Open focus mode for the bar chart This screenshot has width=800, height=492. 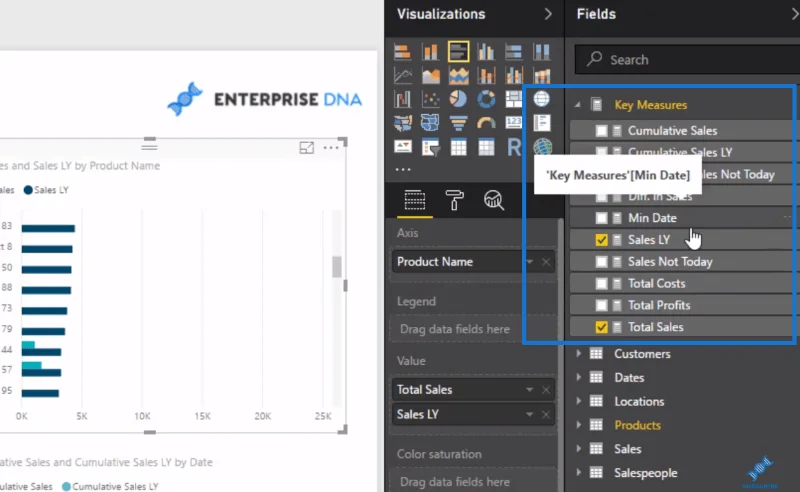pyautogui.click(x=307, y=148)
